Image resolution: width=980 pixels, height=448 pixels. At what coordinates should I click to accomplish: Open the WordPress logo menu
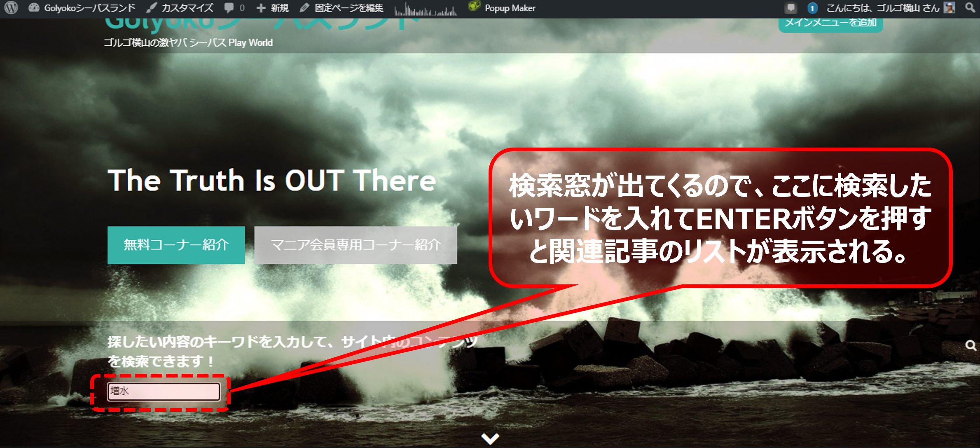coord(11,8)
